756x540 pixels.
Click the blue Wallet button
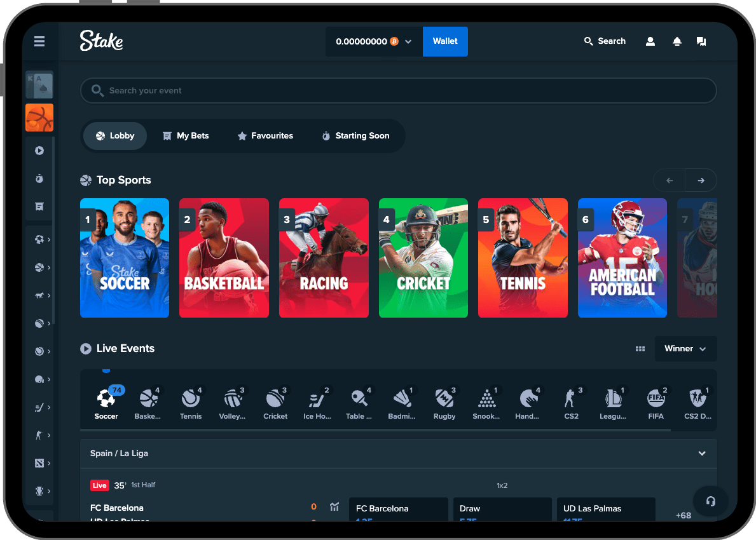tap(445, 41)
